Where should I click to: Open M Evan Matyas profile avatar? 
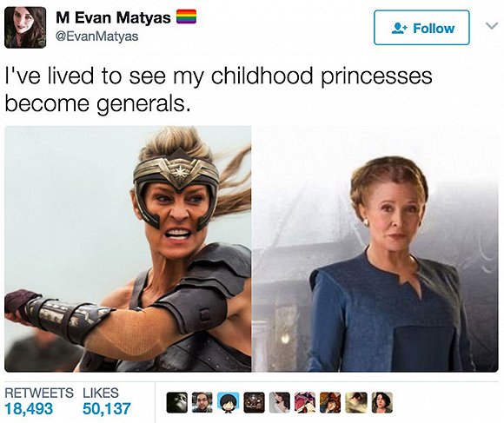25,28
